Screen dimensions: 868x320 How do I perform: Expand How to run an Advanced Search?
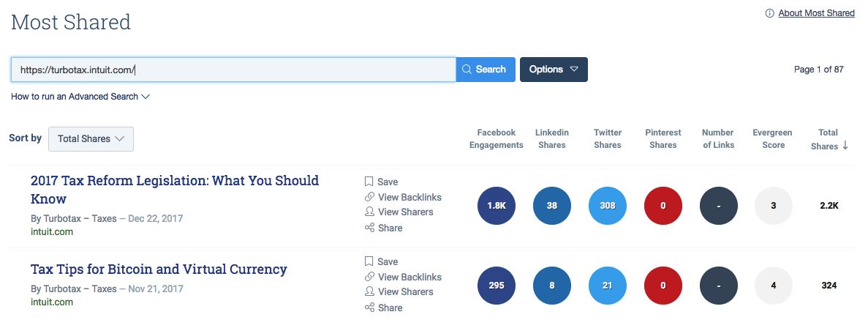tap(80, 97)
